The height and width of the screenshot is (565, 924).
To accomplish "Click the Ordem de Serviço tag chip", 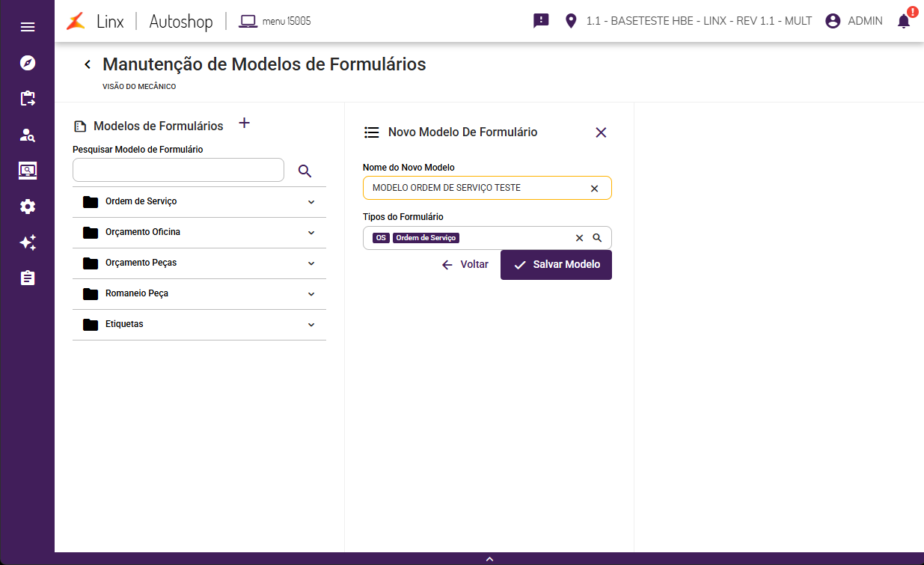I will (426, 238).
